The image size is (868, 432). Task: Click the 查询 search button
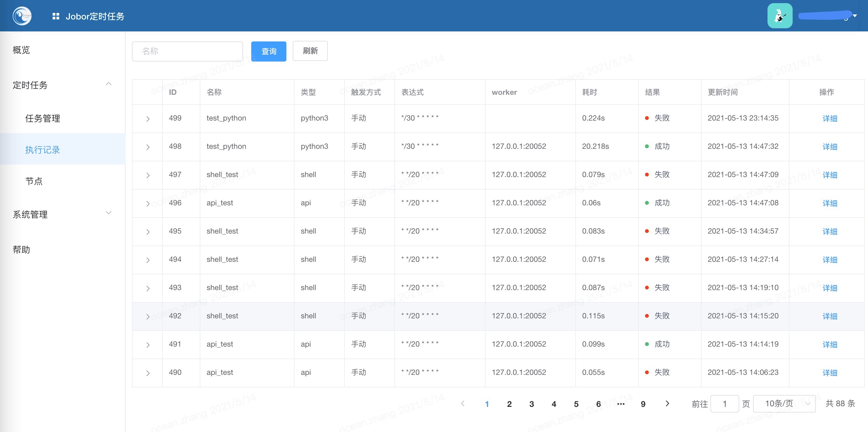coord(269,51)
